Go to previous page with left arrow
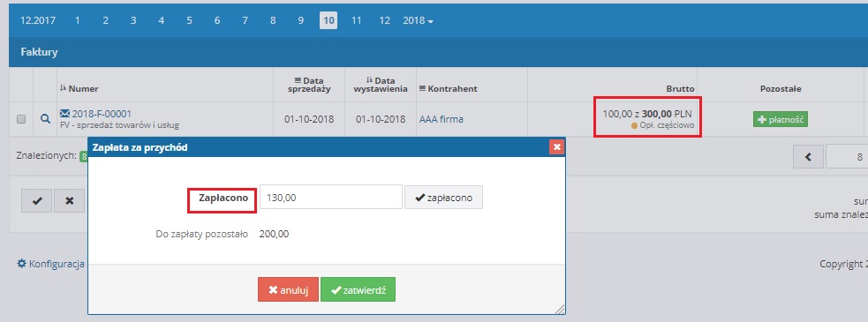The width and height of the screenshot is (868, 322). 808,156
